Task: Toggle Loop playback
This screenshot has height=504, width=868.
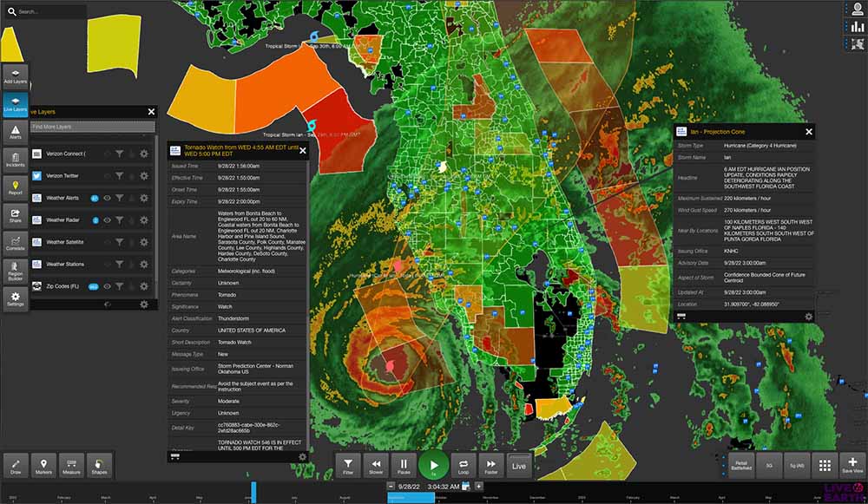Action: pos(464,466)
